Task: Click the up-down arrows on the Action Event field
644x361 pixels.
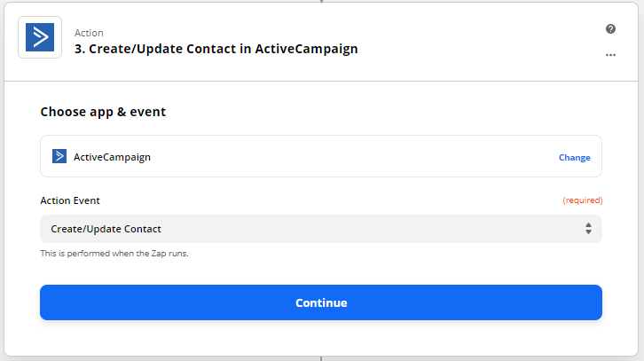Action: pyautogui.click(x=588, y=229)
